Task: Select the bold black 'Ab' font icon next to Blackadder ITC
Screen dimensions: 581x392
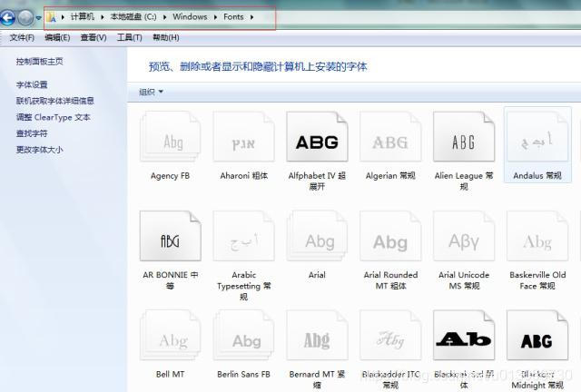Action: pos(464,336)
